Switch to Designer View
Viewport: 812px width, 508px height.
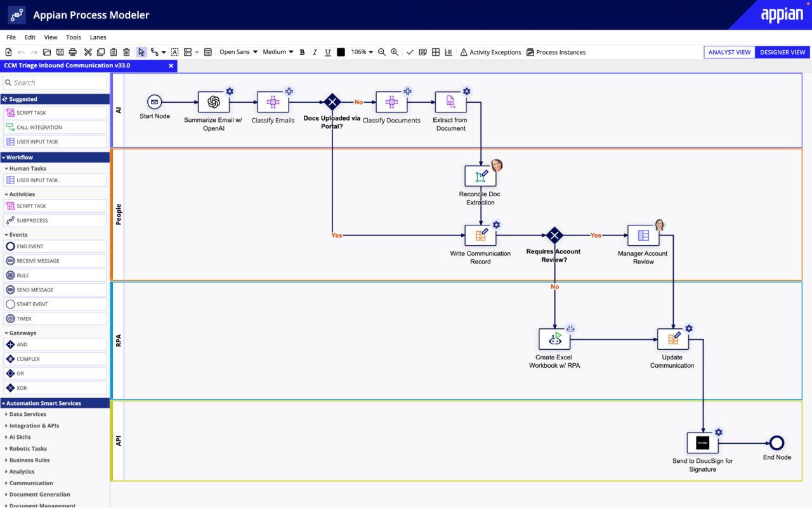point(782,52)
